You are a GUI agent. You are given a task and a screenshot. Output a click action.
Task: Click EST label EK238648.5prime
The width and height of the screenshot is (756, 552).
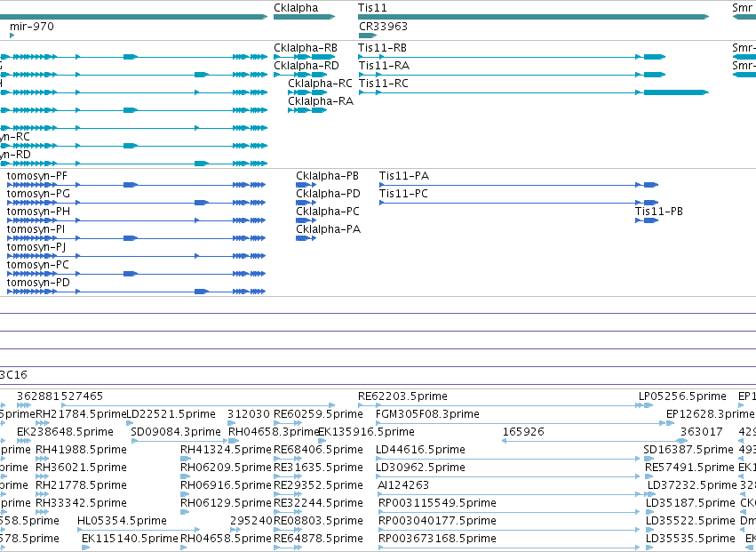pos(65,432)
